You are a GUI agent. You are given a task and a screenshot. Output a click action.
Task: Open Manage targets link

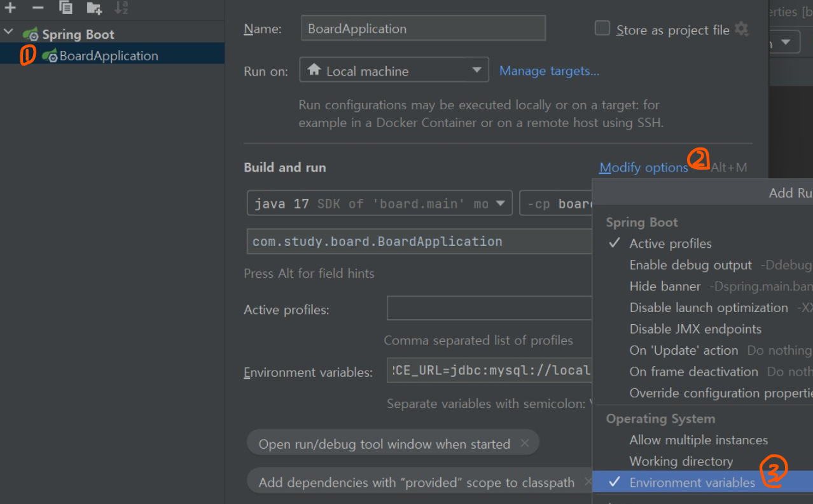click(x=550, y=71)
